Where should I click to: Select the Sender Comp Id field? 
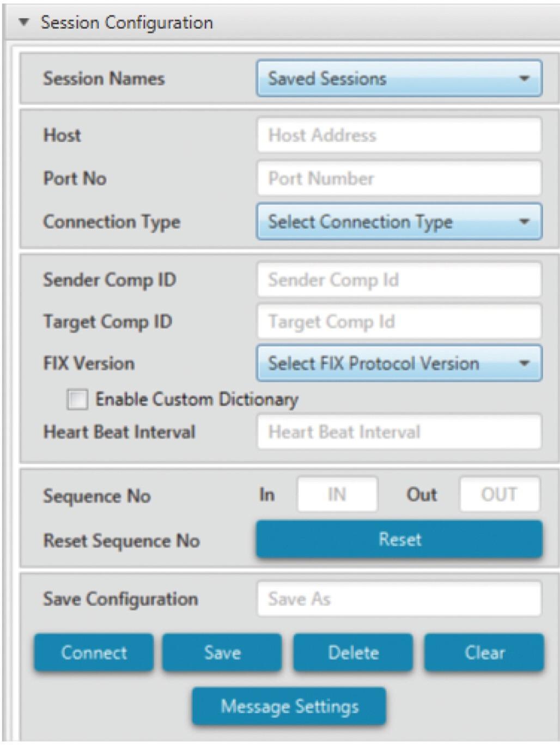(x=399, y=280)
